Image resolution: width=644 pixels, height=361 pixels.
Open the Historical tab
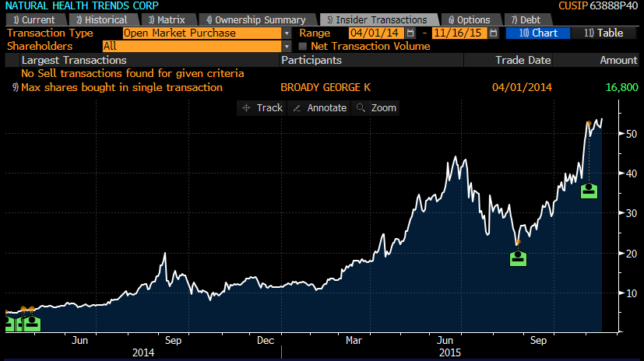(103, 19)
